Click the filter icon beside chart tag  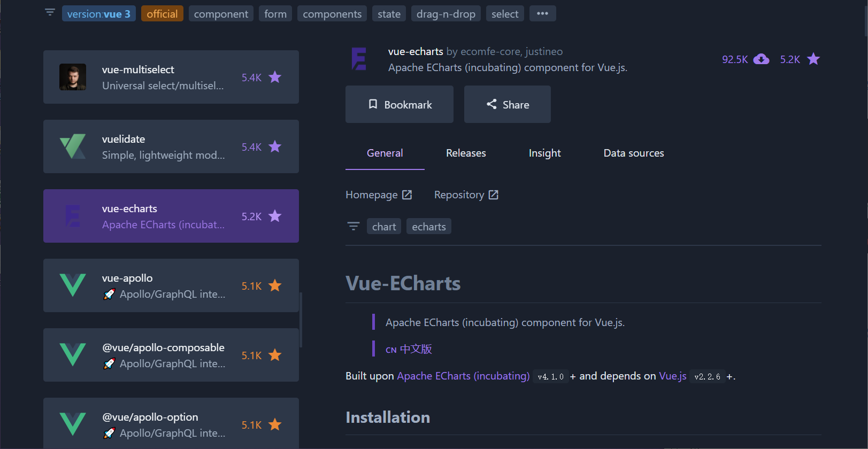click(354, 226)
